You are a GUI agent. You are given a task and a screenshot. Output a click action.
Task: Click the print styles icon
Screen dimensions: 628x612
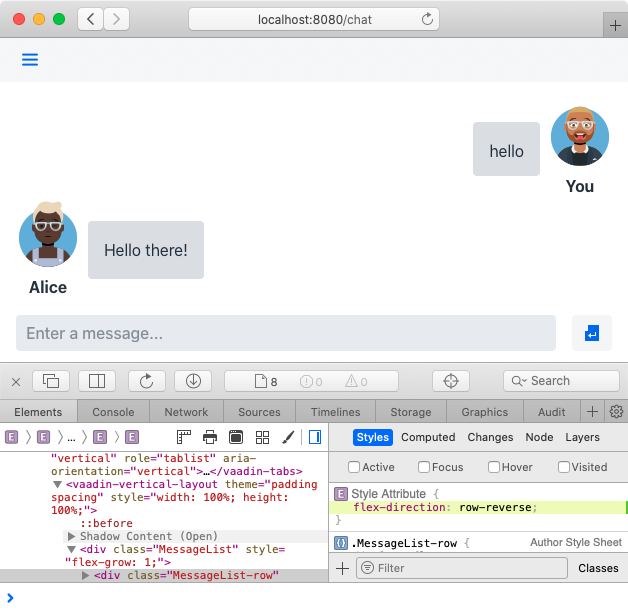pos(210,437)
